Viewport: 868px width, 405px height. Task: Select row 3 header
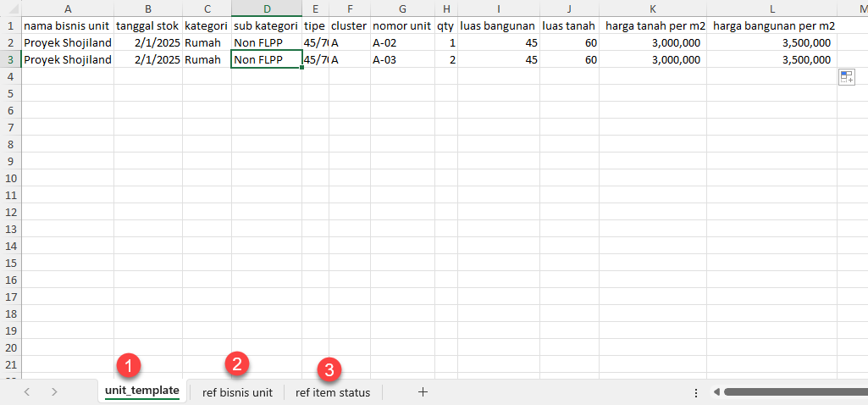pos(10,59)
